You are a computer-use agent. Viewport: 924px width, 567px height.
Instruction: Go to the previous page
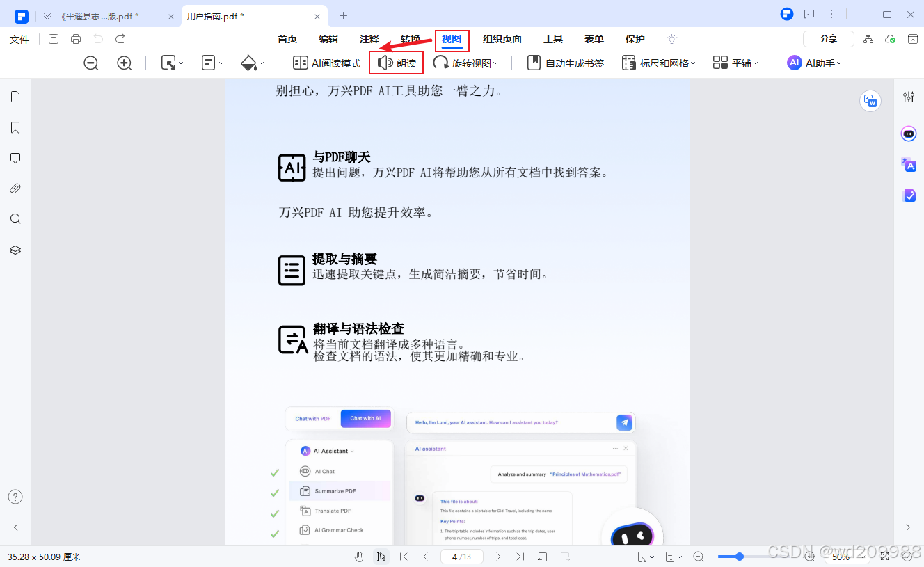426,557
